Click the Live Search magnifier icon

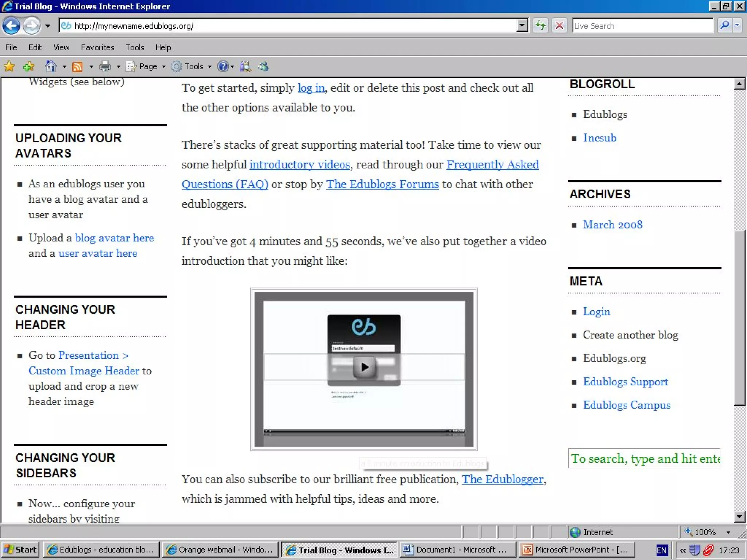[725, 26]
